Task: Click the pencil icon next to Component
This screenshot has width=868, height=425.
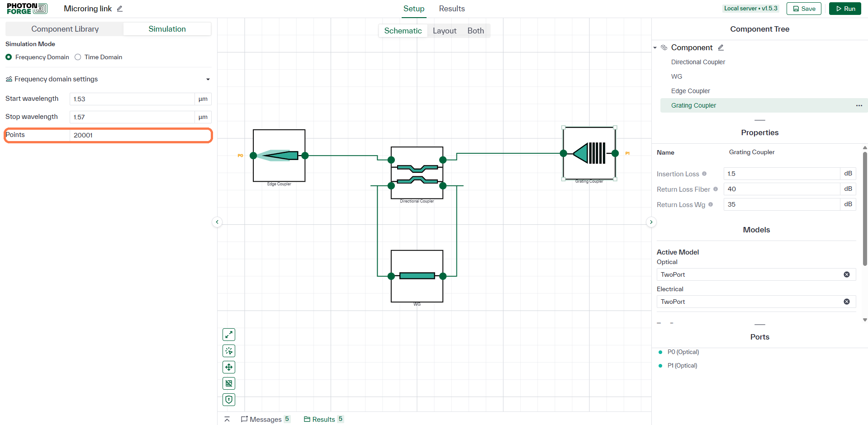Action: (x=721, y=47)
